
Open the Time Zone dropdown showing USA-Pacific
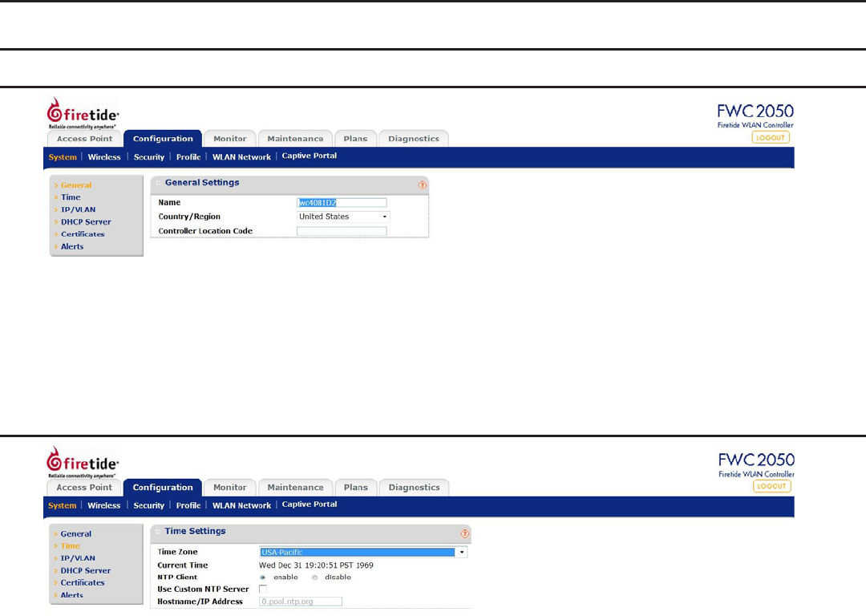tap(363, 552)
